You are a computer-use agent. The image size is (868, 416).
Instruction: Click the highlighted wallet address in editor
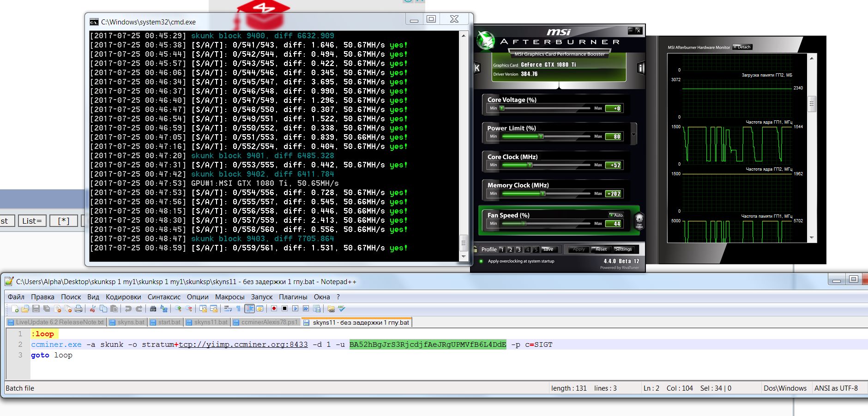(428, 345)
